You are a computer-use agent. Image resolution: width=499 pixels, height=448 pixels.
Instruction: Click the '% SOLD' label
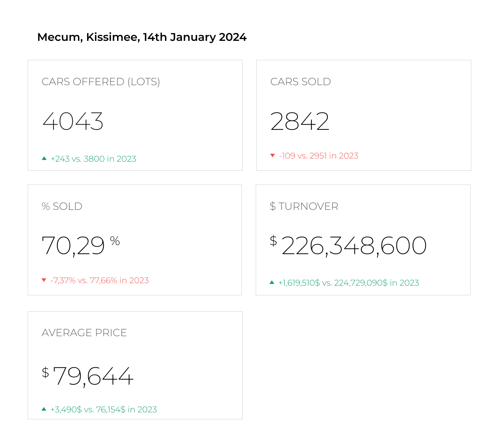tap(62, 206)
